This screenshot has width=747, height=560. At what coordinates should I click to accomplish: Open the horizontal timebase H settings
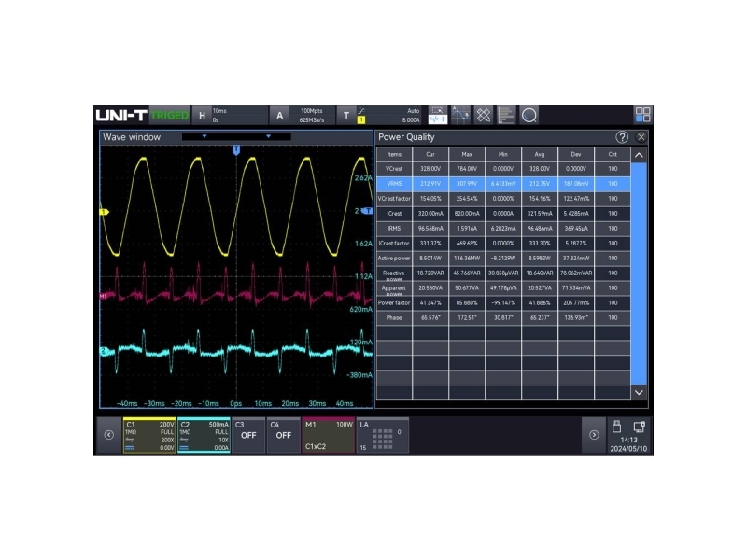click(202, 116)
